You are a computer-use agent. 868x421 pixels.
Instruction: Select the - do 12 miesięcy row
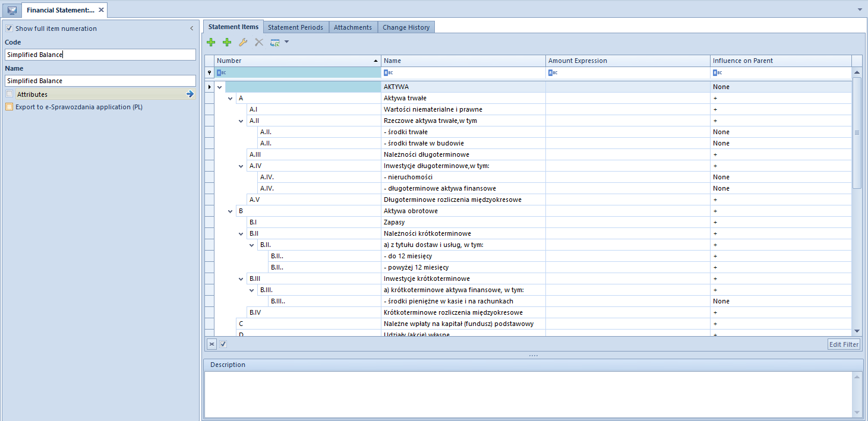click(528, 256)
